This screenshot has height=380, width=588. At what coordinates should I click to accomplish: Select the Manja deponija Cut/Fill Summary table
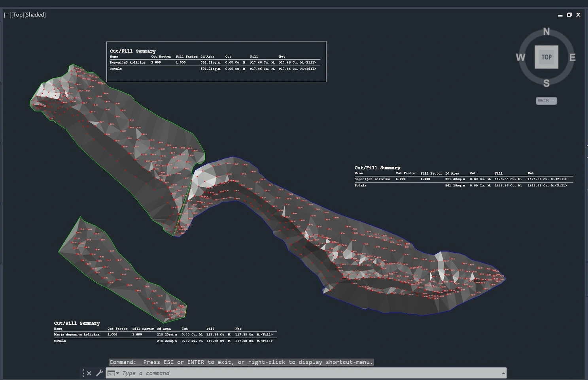pos(164,332)
